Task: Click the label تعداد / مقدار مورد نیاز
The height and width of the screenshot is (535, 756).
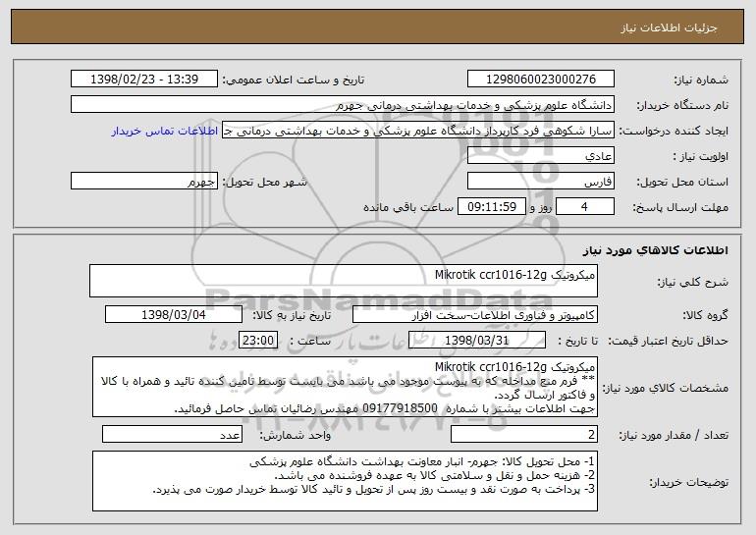Action: [x=674, y=435]
